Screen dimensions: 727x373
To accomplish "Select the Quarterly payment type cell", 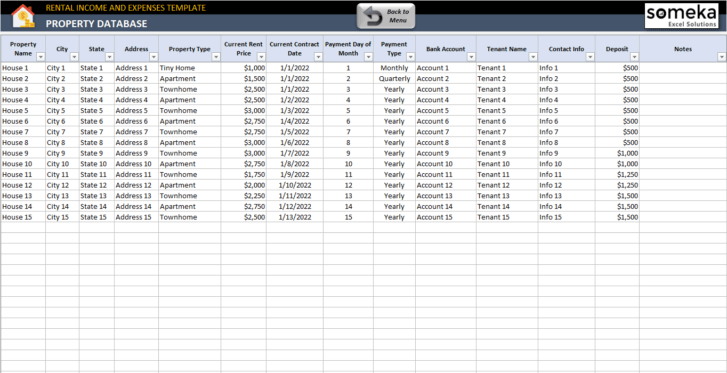I will (394, 78).
